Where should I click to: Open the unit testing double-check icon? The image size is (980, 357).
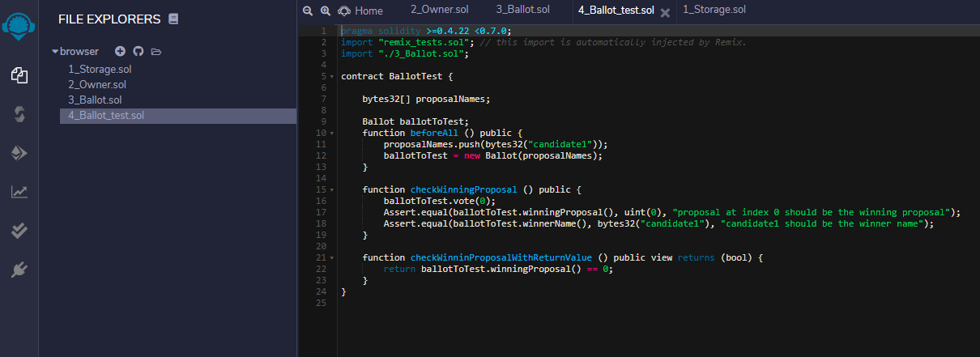19,231
